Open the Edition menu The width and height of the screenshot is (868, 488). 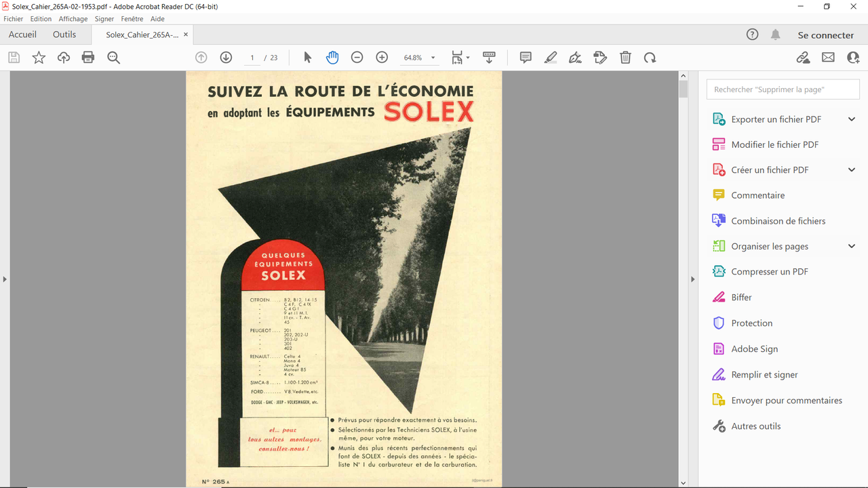click(41, 19)
